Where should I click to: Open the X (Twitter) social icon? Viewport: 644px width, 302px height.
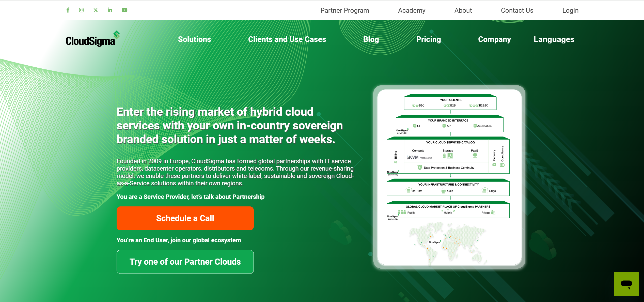coord(96,10)
